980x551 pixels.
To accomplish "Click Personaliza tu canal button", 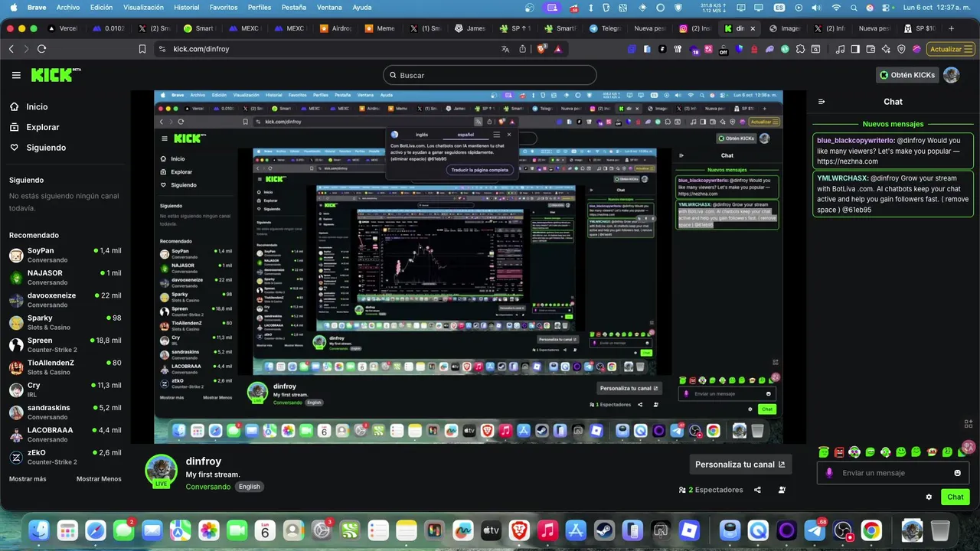I will (x=740, y=465).
